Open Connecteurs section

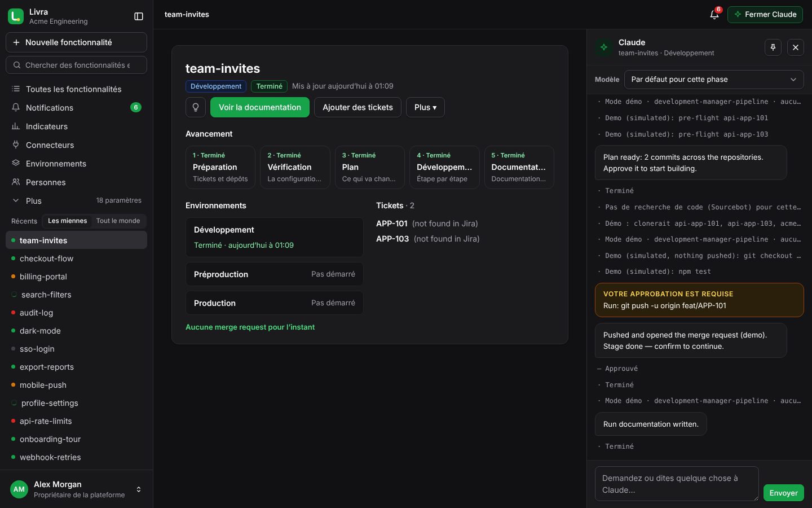(76, 145)
